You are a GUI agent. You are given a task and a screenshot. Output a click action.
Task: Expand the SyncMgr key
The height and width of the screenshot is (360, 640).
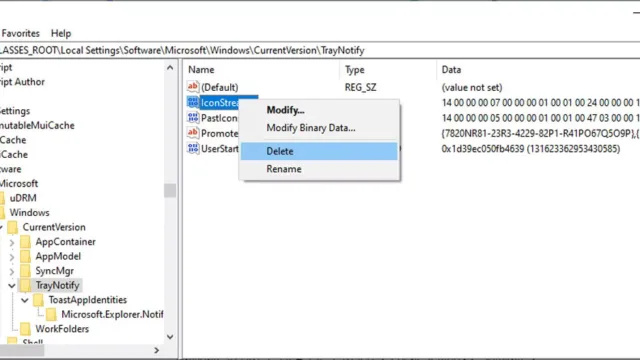11,271
